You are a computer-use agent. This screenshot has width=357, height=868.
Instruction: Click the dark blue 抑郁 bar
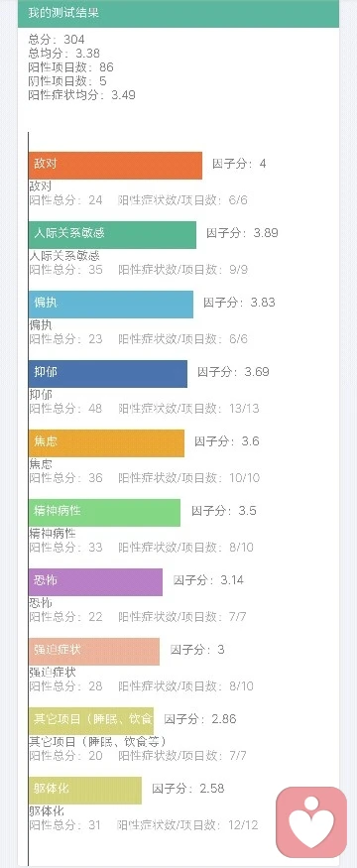click(108, 374)
